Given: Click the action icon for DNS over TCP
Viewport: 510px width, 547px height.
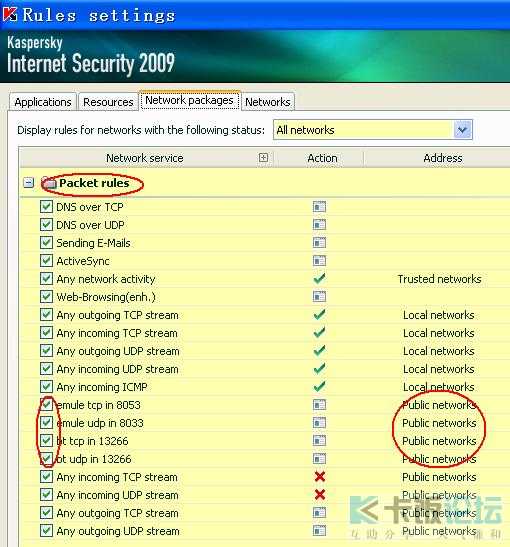Looking at the screenshot, I should coord(319,207).
